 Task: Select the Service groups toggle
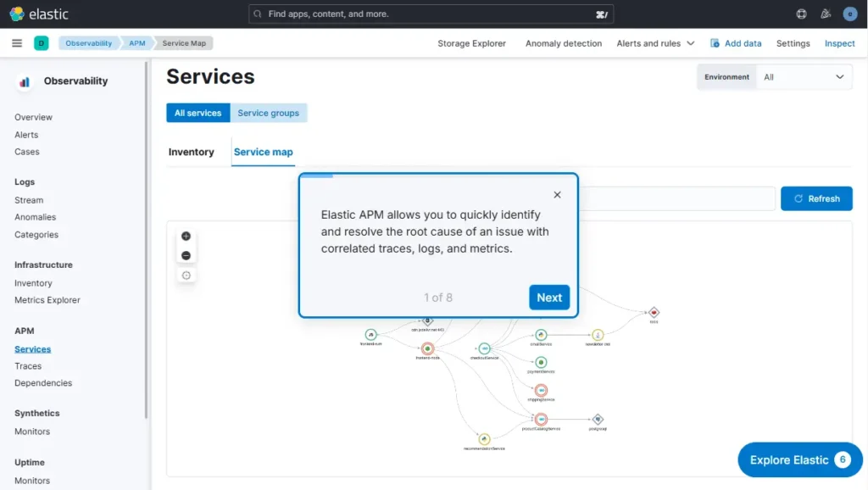coord(269,113)
